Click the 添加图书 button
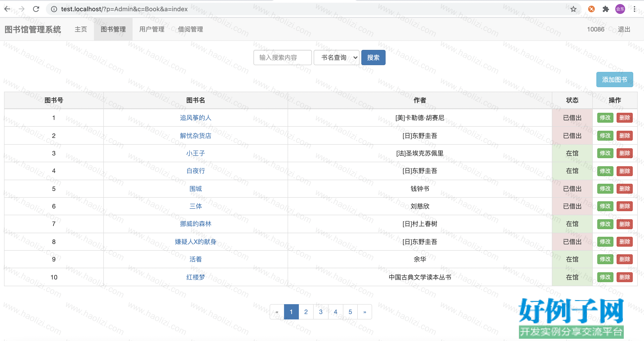 pos(615,80)
